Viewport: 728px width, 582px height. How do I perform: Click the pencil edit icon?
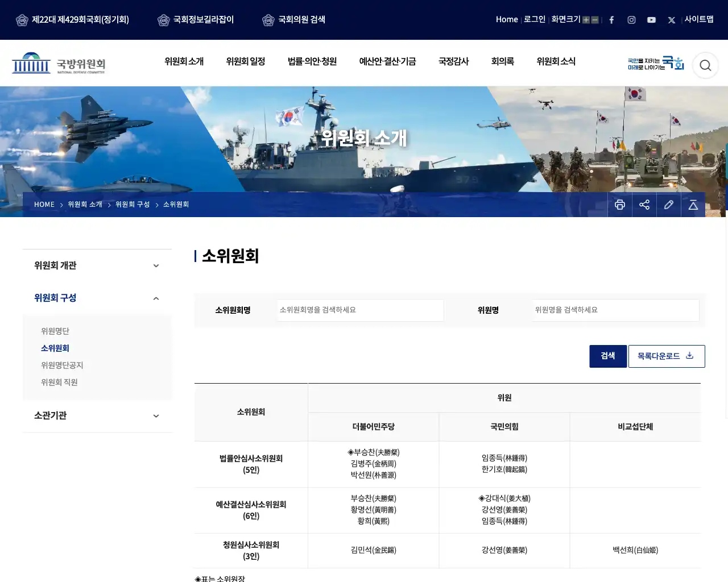669,205
